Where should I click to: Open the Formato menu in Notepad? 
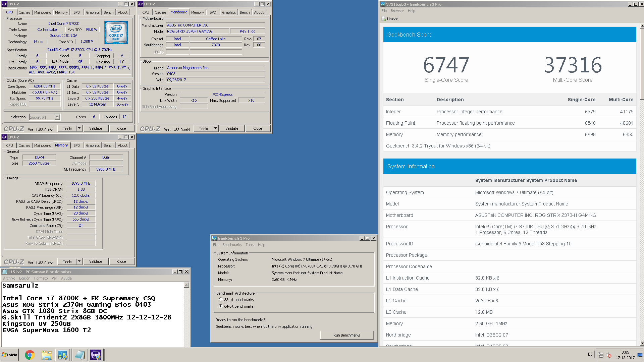coord(41,278)
